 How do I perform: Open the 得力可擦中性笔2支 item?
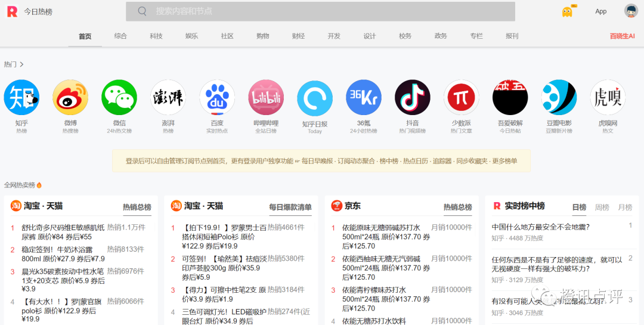tap(224, 295)
